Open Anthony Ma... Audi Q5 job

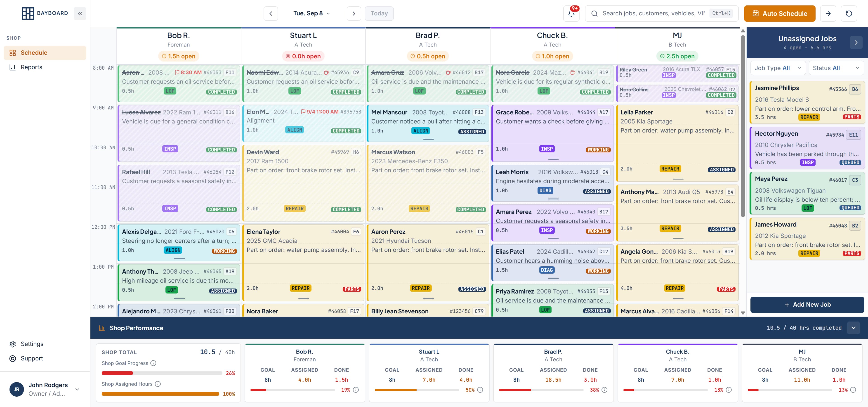pyautogui.click(x=677, y=213)
